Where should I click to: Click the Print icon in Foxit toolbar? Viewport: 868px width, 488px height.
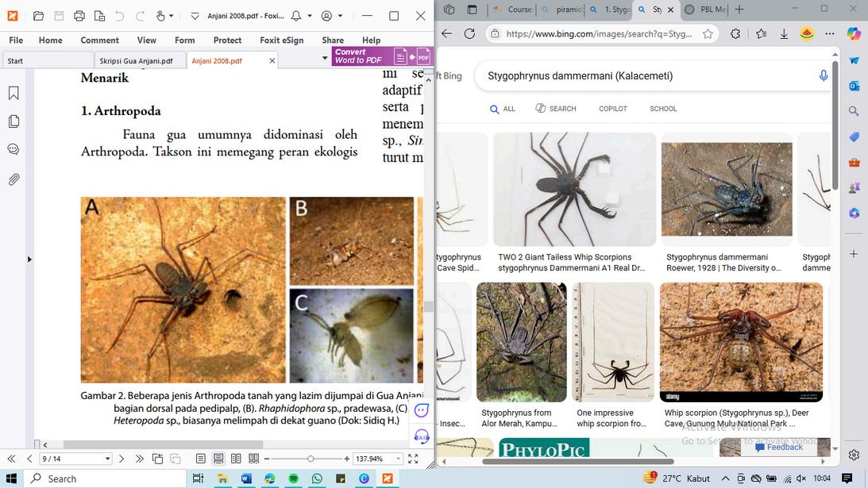click(x=79, y=16)
